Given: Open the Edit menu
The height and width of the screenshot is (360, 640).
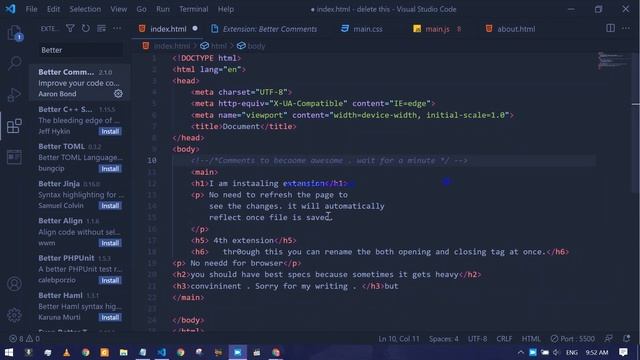Looking at the screenshot, I should click(53, 9).
